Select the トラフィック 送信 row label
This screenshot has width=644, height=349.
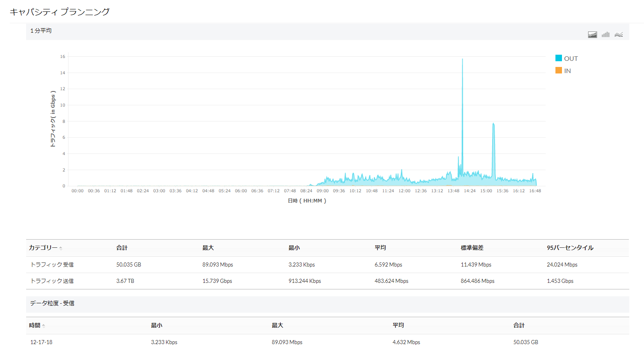[52, 281]
